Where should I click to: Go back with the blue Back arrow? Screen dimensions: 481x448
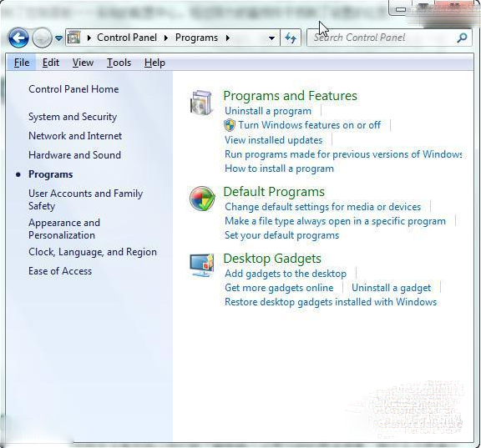pyautogui.click(x=18, y=38)
